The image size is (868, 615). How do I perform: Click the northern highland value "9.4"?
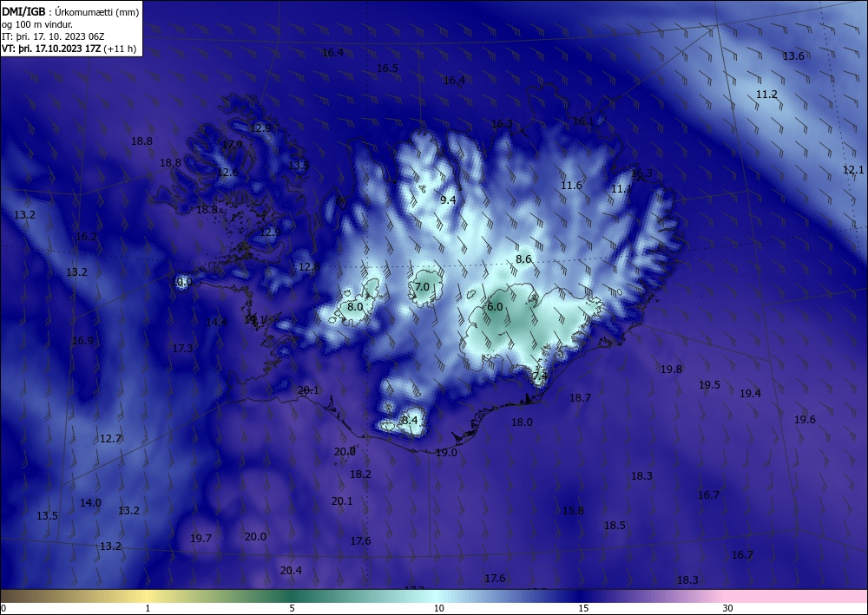pos(448,200)
